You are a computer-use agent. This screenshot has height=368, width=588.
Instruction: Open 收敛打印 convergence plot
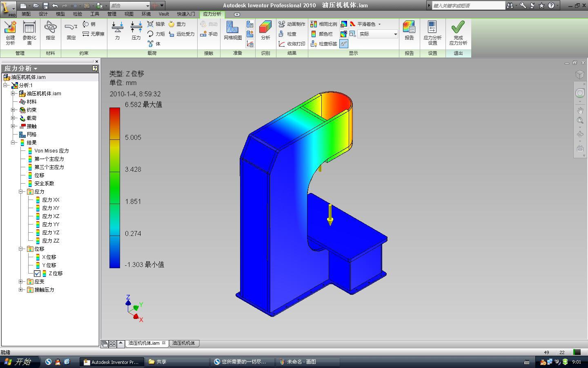[x=292, y=44]
